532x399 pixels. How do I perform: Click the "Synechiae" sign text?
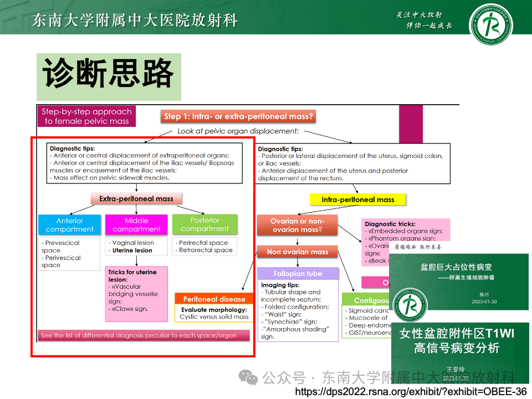coord(289,322)
